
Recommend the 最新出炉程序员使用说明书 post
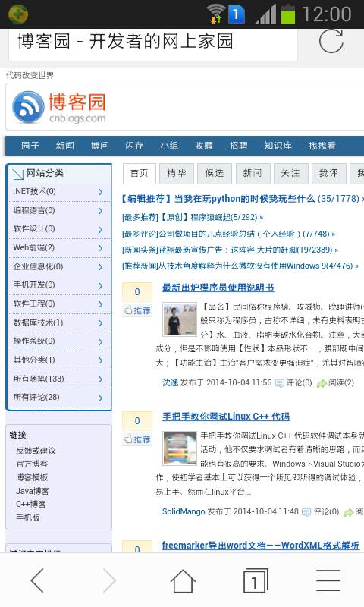[x=137, y=310]
